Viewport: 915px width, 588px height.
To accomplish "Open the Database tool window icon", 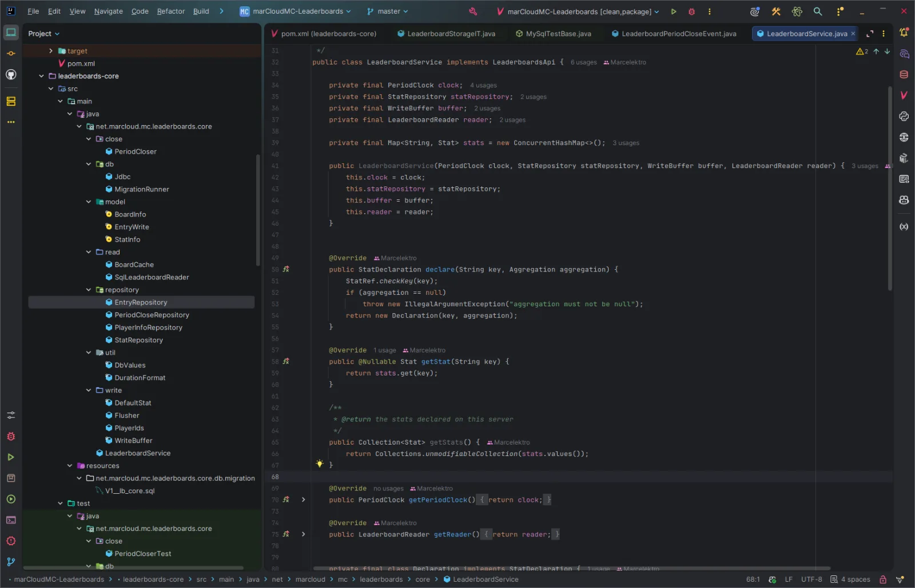I will point(904,74).
